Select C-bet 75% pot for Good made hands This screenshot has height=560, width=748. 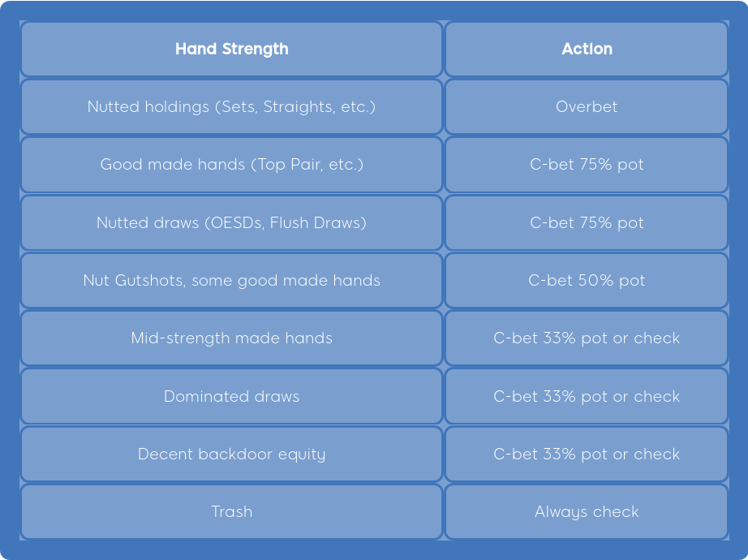tap(587, 165)
